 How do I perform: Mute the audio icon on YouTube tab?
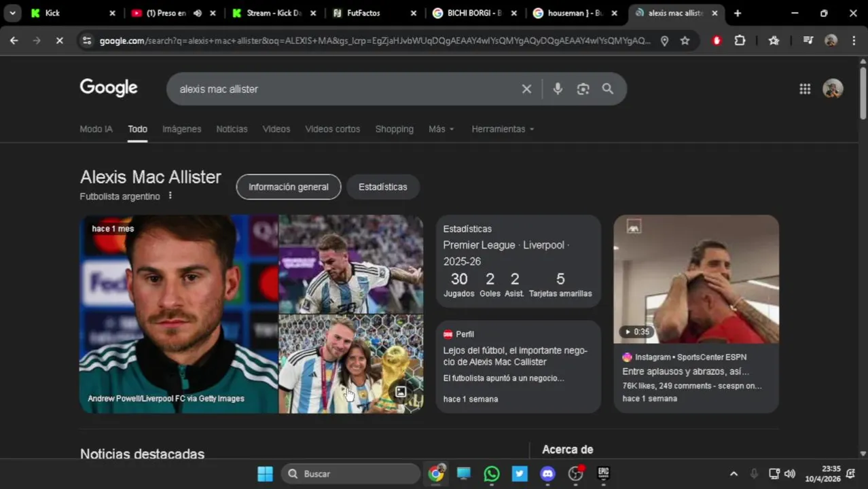(198, 13)
